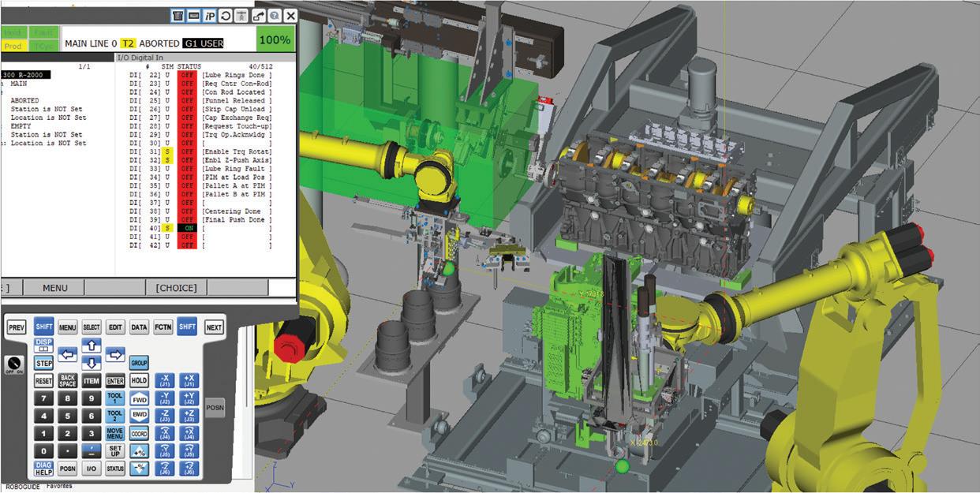Click the ENTER key on keypad
This screenshot has width=980, height=493.
115,380
